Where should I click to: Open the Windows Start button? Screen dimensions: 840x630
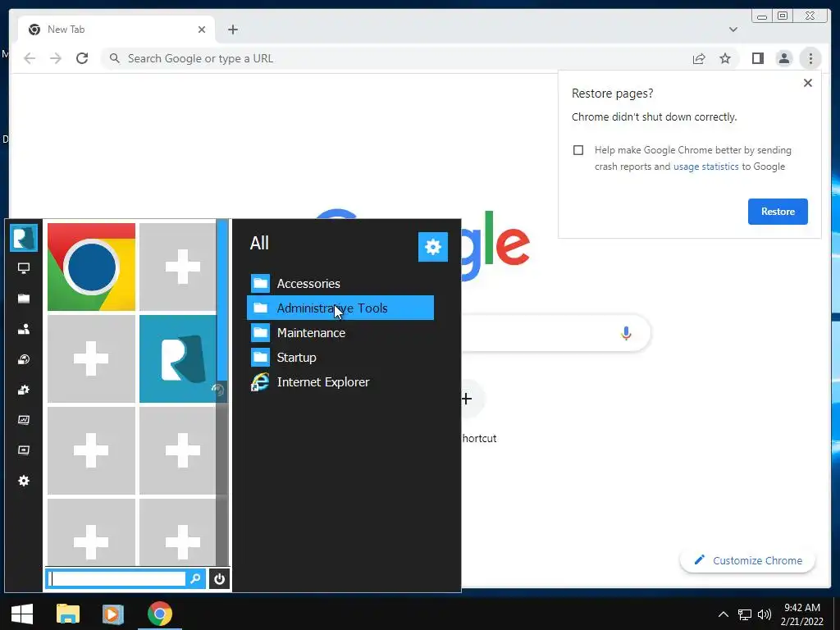[x=22, y=614]
